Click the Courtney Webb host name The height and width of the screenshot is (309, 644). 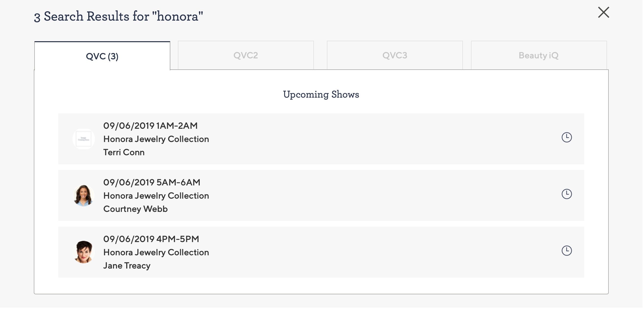135,209
